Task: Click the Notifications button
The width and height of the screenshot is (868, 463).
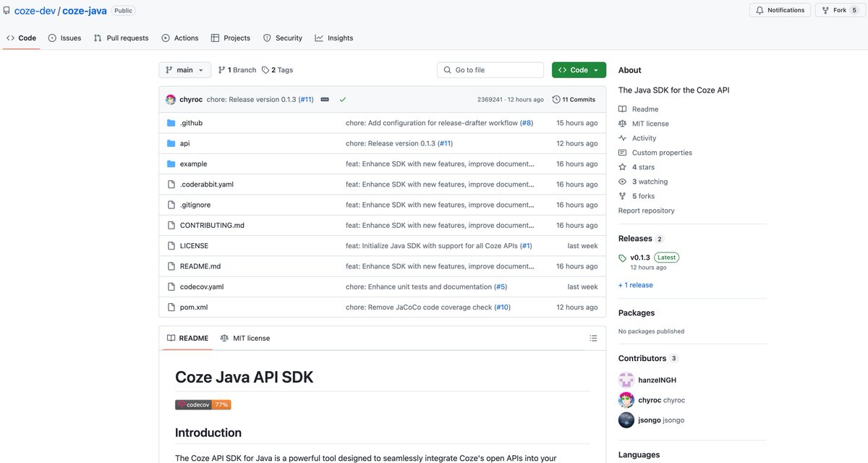Action: (x=780, y=10)
